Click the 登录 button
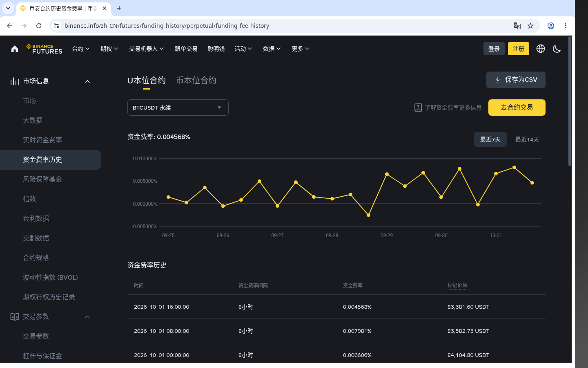The width and height of the screenshot is (588, 368). pyautogui.click(x=494, y=49)
